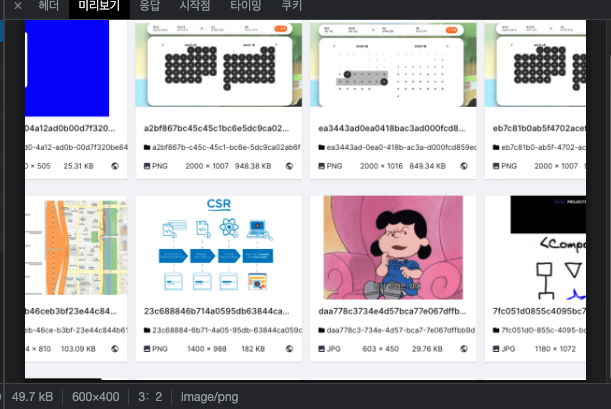Open the 응답 tab
The image size is (611, 409).
[150, 5]
